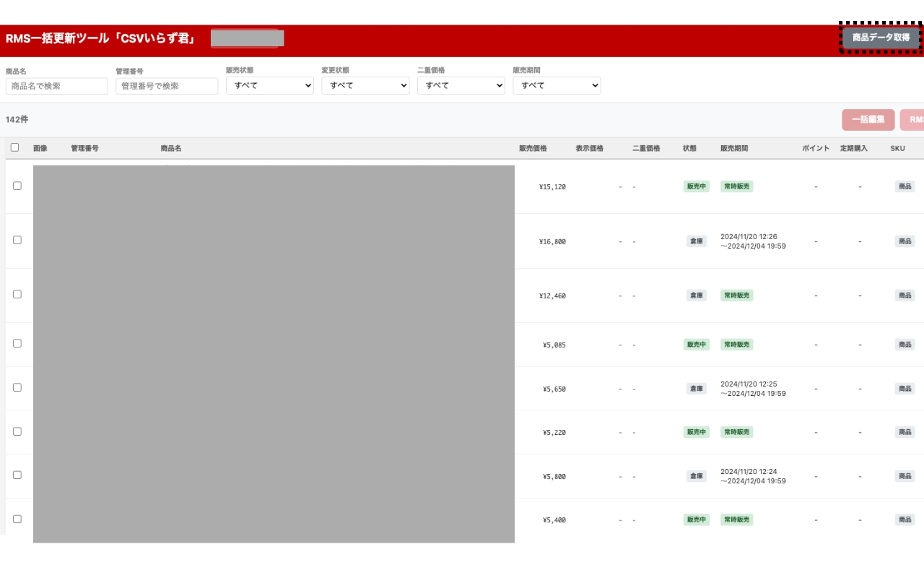The height and width of the screenshot is (578, 924).
Task: Focus the 商品名で検索 input field
Action: click(56, 86)
